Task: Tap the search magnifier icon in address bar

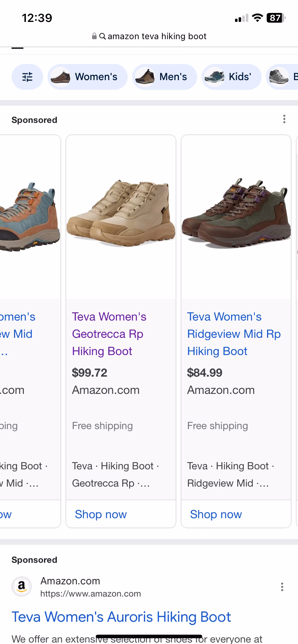Action: pos(103,36)
